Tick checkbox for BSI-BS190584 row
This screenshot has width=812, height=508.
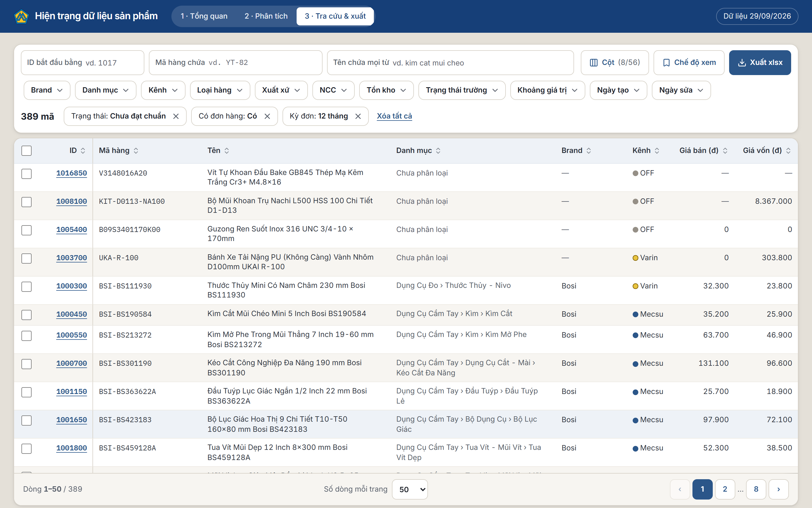[27, 315]
